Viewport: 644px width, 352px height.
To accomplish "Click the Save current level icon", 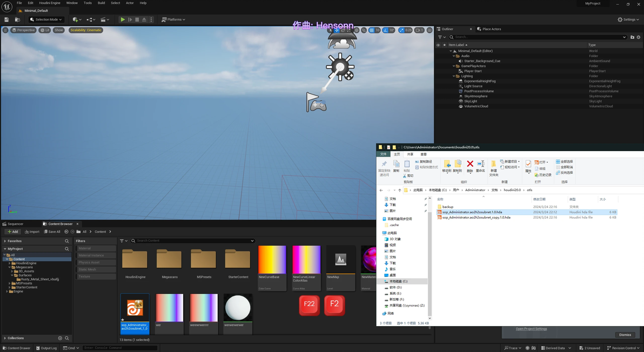I will (6, 19).
